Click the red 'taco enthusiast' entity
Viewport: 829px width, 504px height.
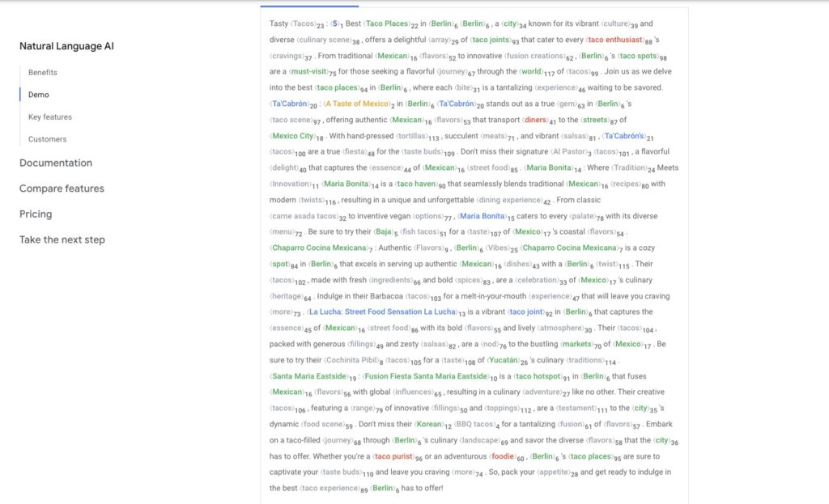pyautogui.click(x=616, y=40)
